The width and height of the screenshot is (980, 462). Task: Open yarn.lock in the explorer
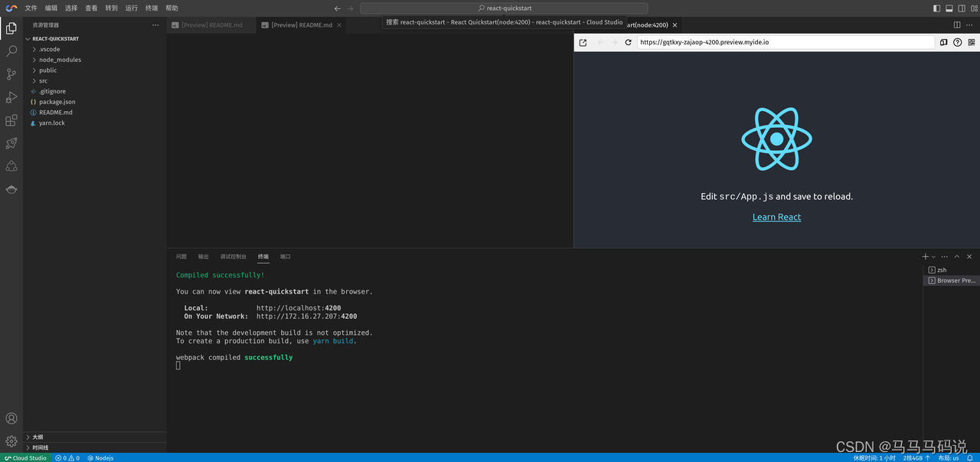click(x=52, y=123)
